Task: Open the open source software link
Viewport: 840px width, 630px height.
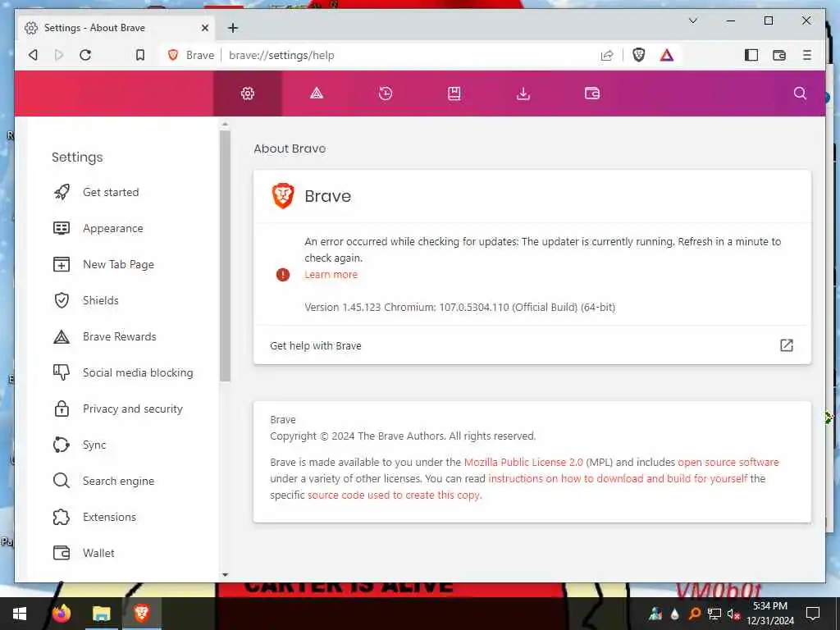Action: pos(728,462)
